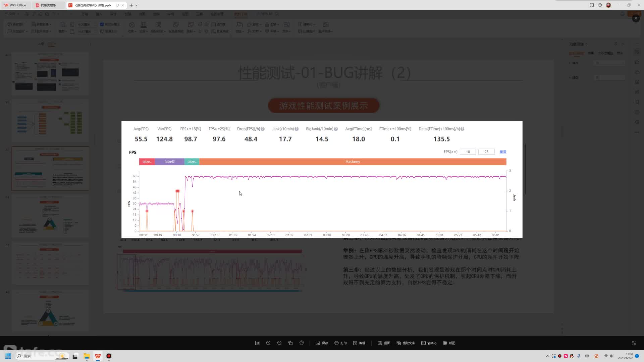Click the taskbar search box
The width and height of the screenshot is (644, 362).
pos(42,356)
